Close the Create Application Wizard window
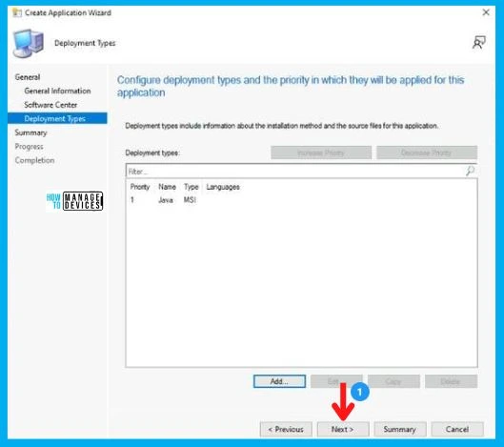Viewport: 504px width, 447px height. (x=486, y=12)
